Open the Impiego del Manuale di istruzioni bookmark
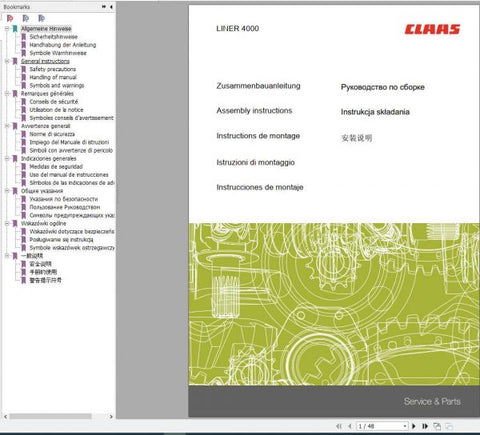The image size is (480, 435). click(x=69, y=142)
